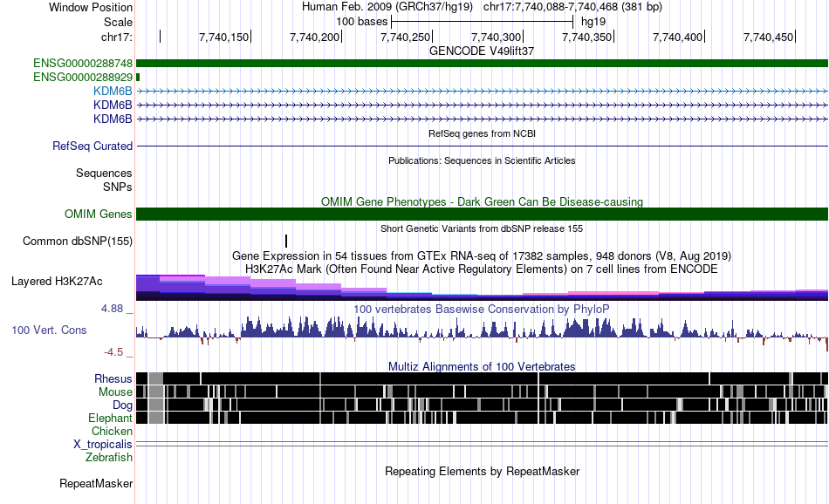Viewport: 829px width, 504px height.
Task: Click the RefSeq genes from NCBI title
Action: tap(482, 133)
